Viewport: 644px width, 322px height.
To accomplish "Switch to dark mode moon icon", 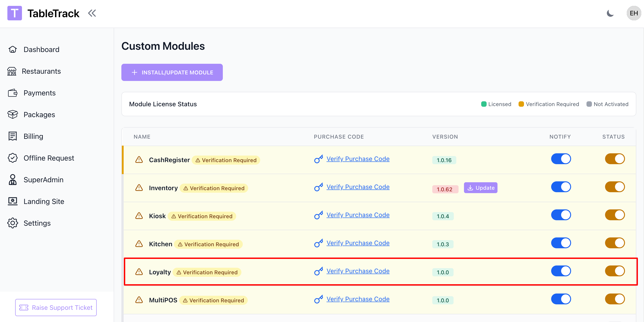I will tap(610, 13).
